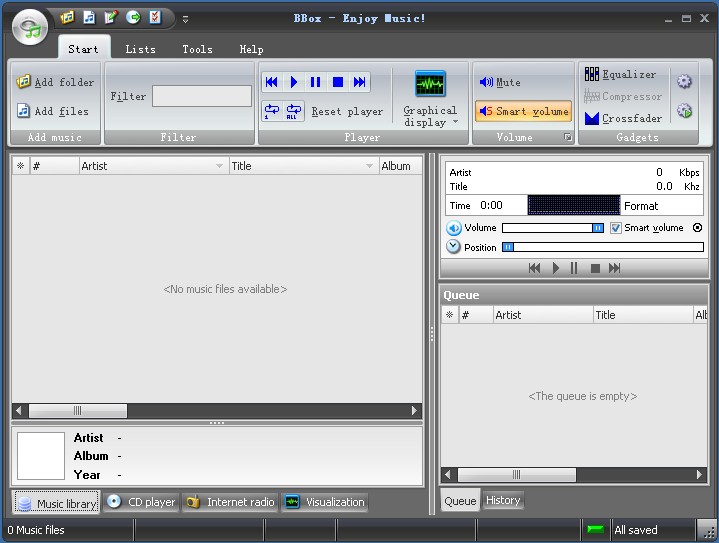Viewport: 719px width, 543px height.
Task: Open the Artist column filter dropdown
Action: [x=220, y=166]
